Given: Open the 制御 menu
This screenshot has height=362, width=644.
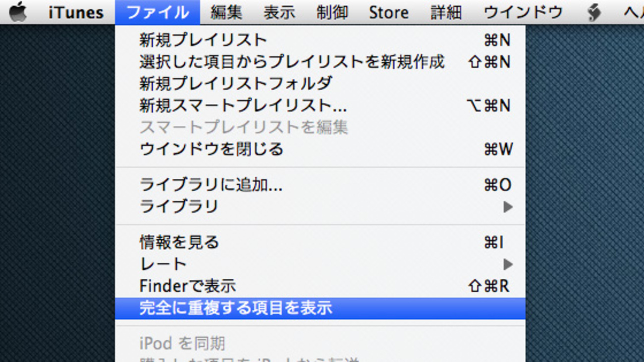Looking at the screenshot, I should pos(332,12).
